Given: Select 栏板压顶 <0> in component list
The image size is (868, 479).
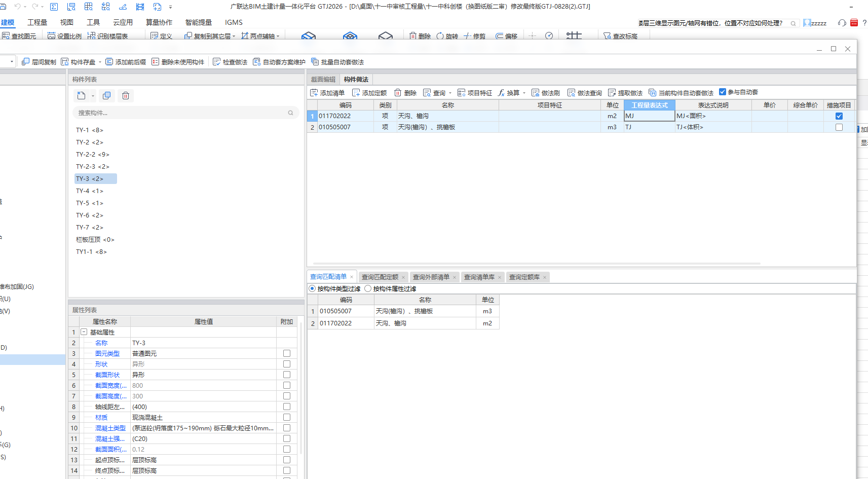Looking at the screenshot, I should (x=95, y=240).
